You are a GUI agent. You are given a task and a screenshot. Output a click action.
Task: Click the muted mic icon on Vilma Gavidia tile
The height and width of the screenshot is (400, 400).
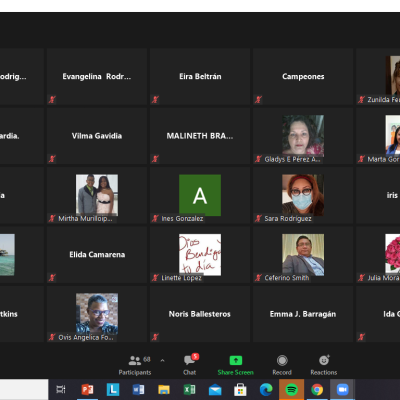pos(52,159)
